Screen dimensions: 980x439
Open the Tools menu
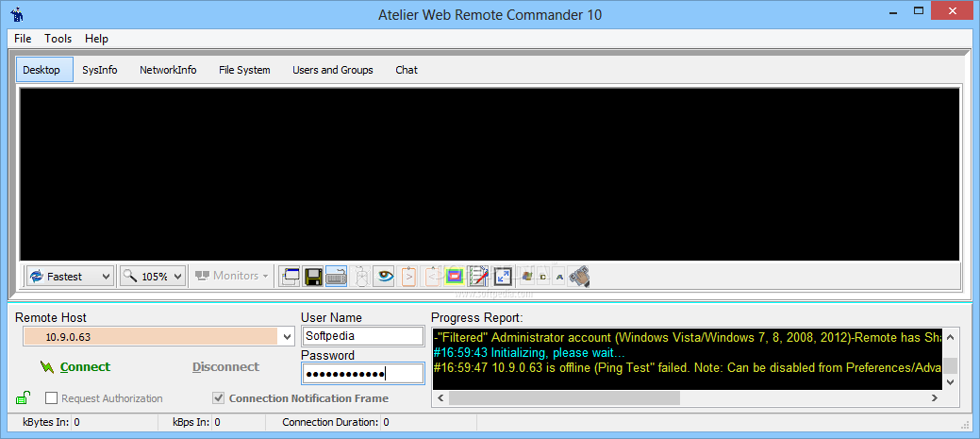tap(58, 38)
